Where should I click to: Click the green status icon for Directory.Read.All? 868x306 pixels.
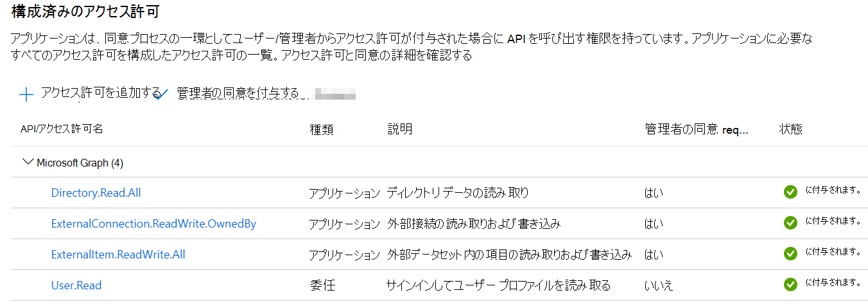click(x=790, y=192)
